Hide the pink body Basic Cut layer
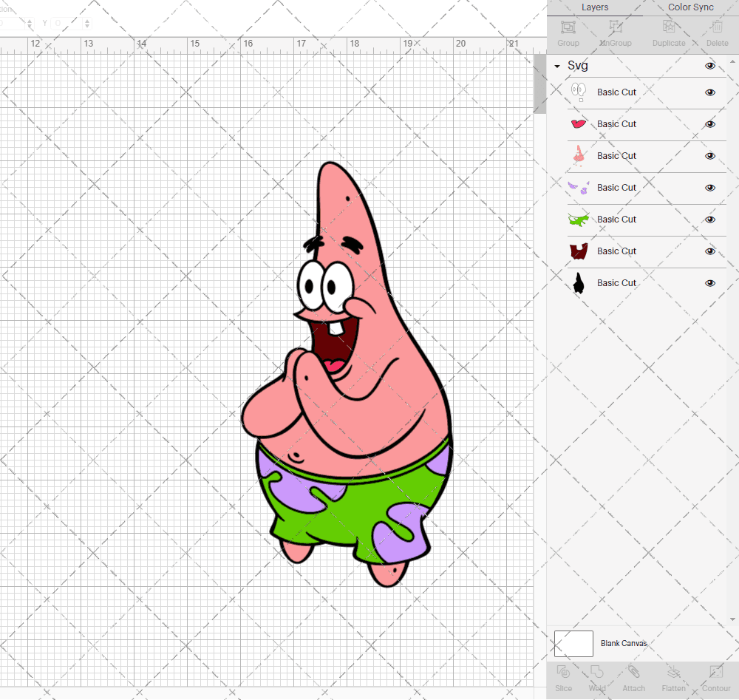 coord(709,156)
